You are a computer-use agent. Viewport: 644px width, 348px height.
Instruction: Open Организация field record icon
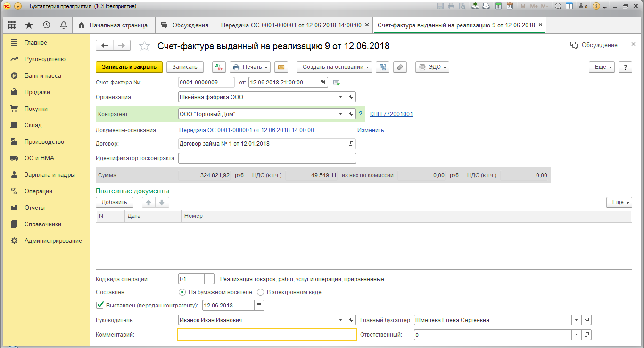click(351, 97)
